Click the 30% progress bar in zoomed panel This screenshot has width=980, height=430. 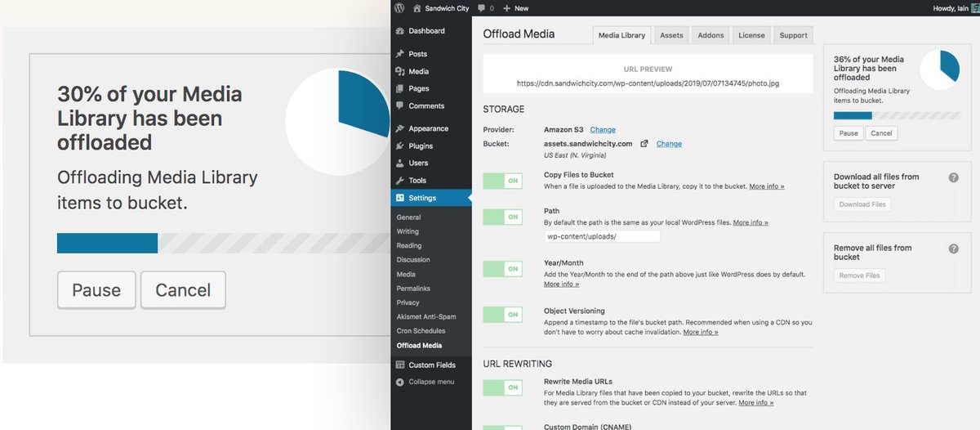[223, 243]
